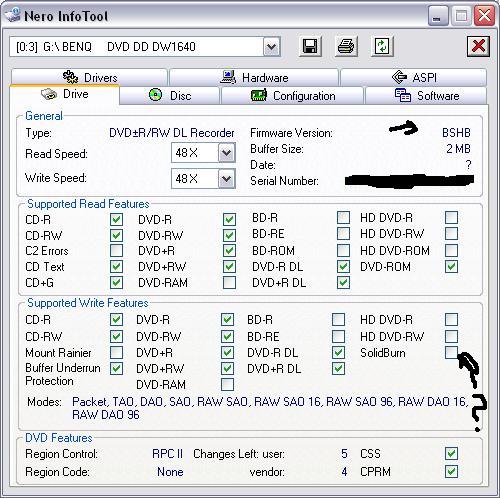The height and width of the screenshot is (498, 500).
Task: Toggle CPRM checkbox in DVD Features
Action: [451, 472]
